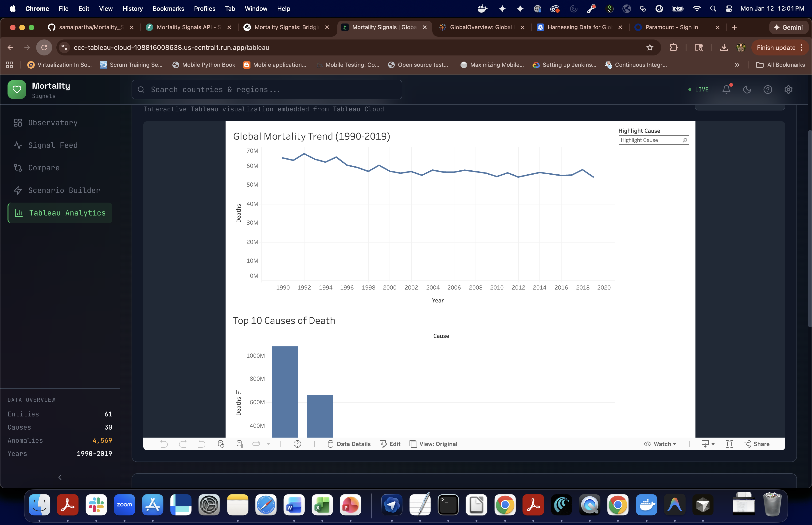Open the settings gear in app header
Screen dimensions: 812x525
tap(788, 89)
